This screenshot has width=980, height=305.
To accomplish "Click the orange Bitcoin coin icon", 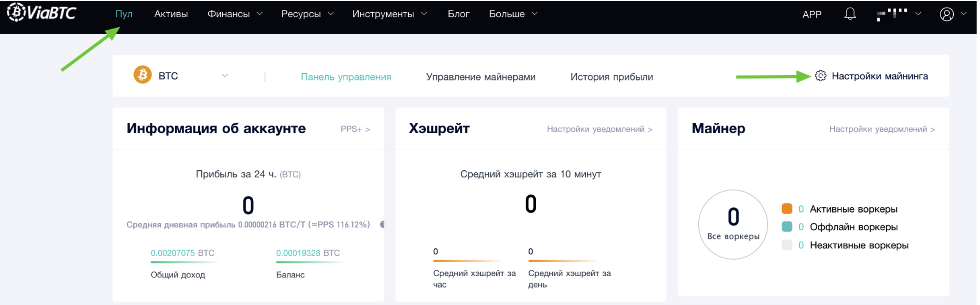I will pyautogui.click(x=143, y=75).
